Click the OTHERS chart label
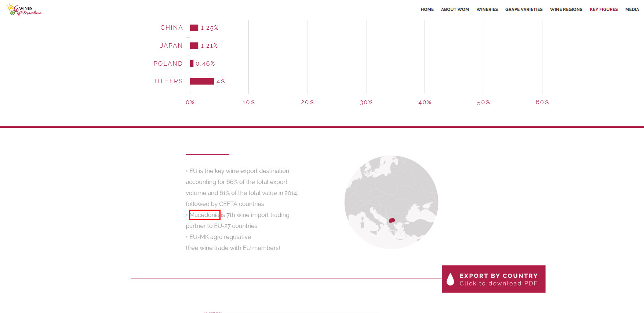Image resolution: width=644 pixels, height=313 pixels. pos(168,81)
